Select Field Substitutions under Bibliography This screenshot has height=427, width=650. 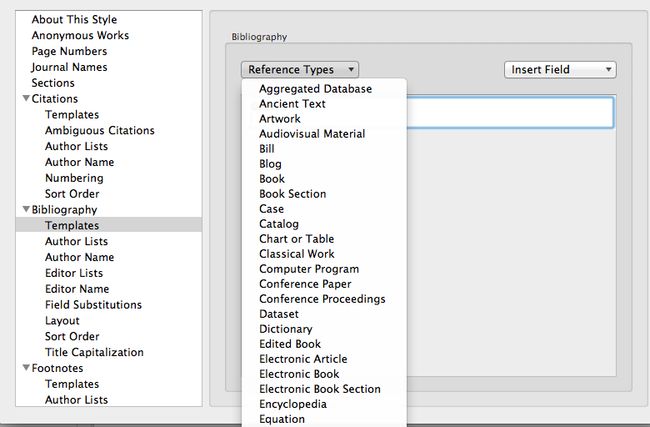tap(93, 305)
